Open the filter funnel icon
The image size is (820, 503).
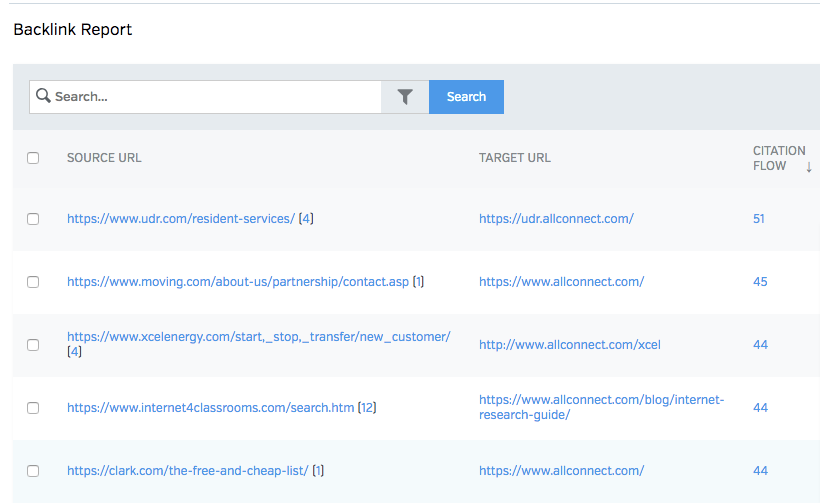[x=405, y=97]
